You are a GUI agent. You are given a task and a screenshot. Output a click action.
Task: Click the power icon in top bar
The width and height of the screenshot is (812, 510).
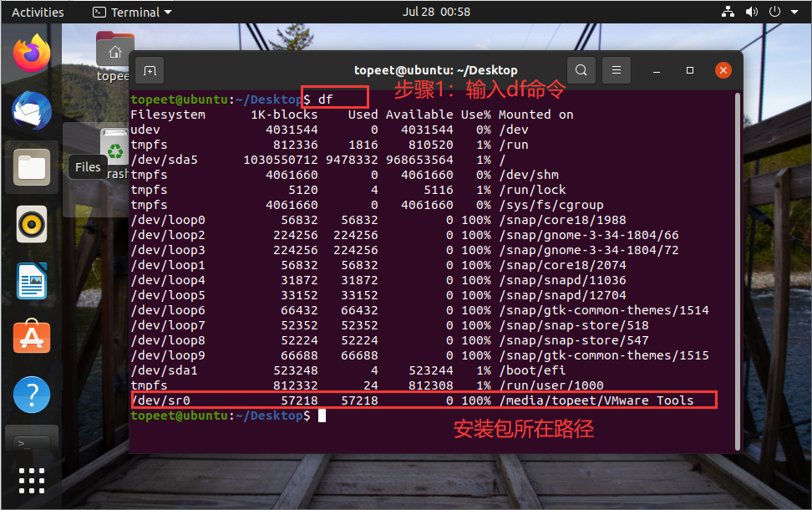click(x=774, y=12)
